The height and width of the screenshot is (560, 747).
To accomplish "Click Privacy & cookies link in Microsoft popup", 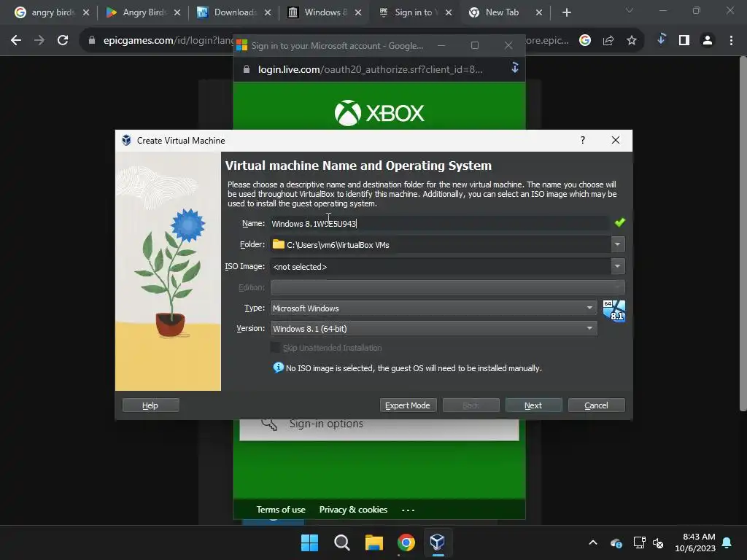I will click(353, 510).
